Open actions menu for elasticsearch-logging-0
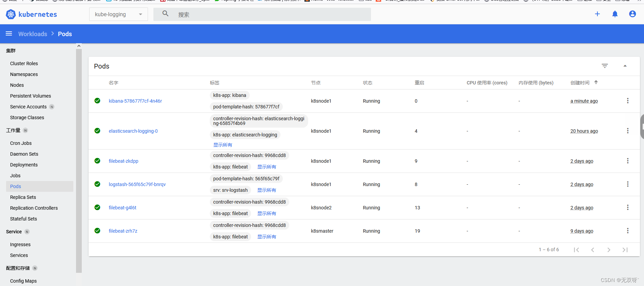Viewport: 644px width, 286px height. 628,131
